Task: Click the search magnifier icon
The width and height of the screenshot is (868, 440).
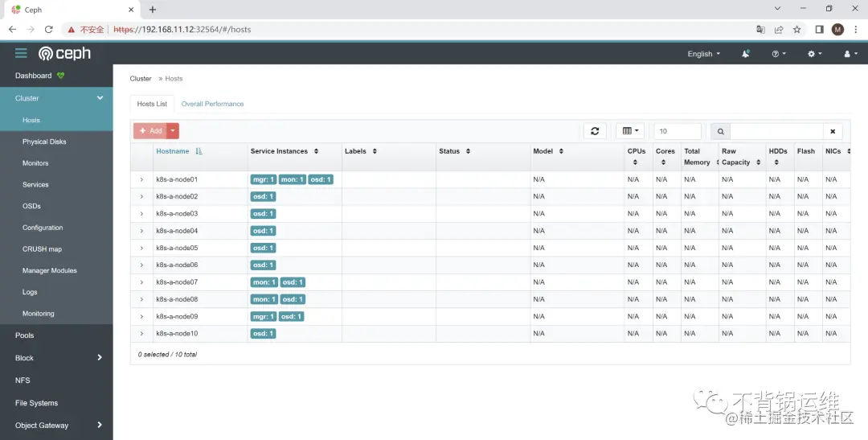Action: click(720, 131)
